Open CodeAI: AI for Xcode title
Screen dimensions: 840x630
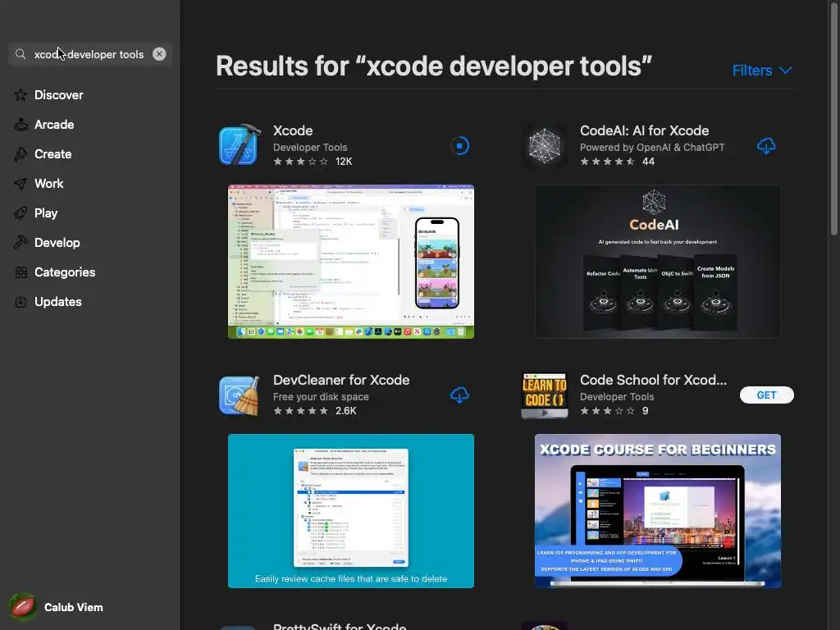coord(644,130)
